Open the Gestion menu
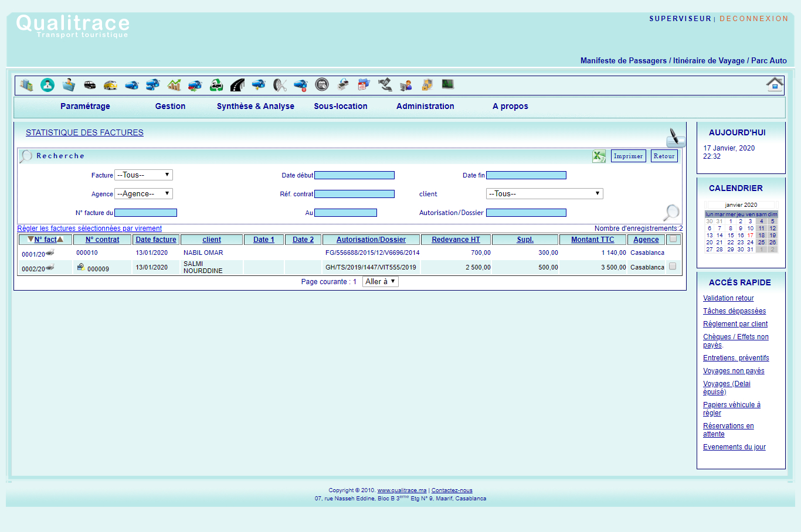Viewport: 801px width, 532px height. coord(170,106)
